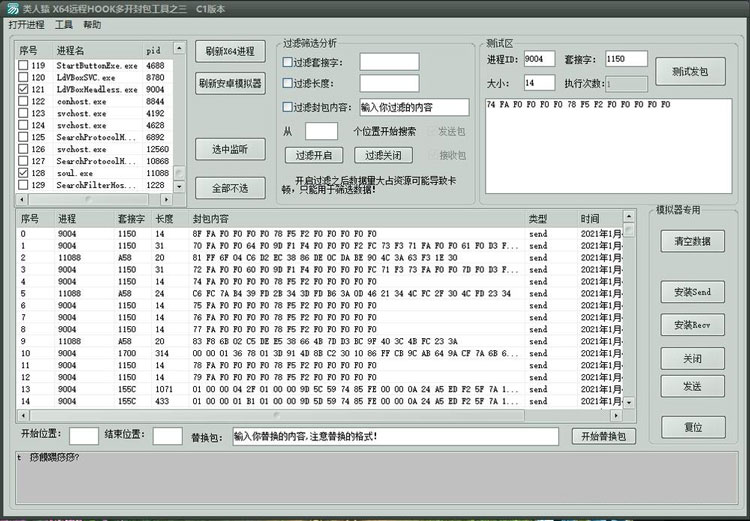Click the 开始替换包 button
The image size is (750, 521).
(x=604, y=437)
